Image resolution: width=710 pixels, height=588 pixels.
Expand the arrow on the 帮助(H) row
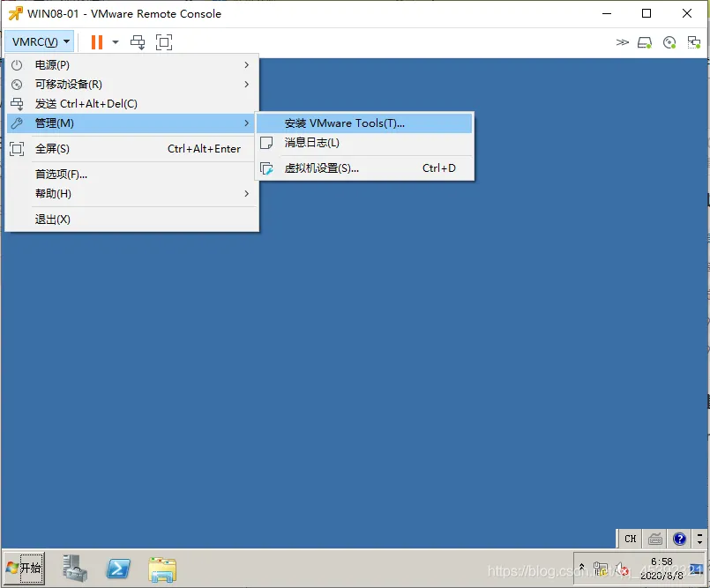[247, 194]
